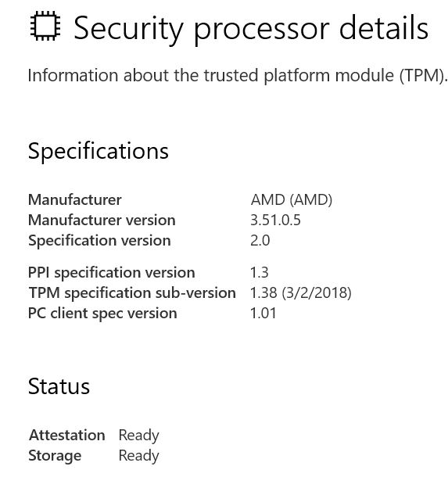This screenshot has width=448, height=477.
Task: Select the TPM specification sub-version label
Action: point(132,293)
